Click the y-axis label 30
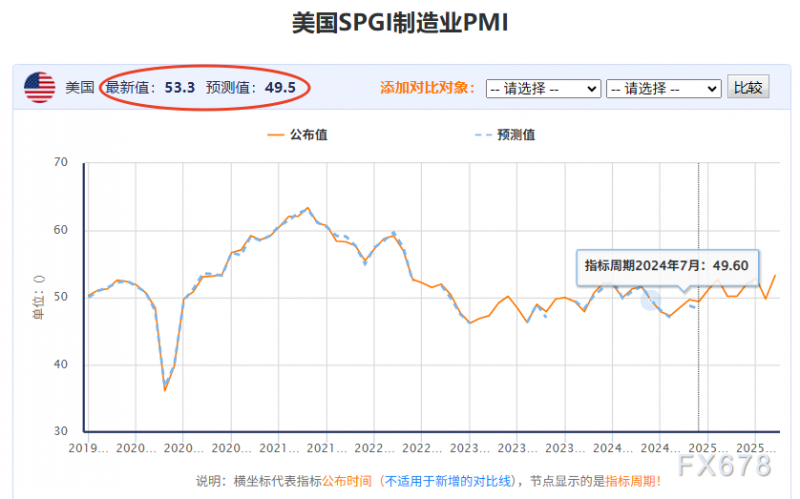 61,431
